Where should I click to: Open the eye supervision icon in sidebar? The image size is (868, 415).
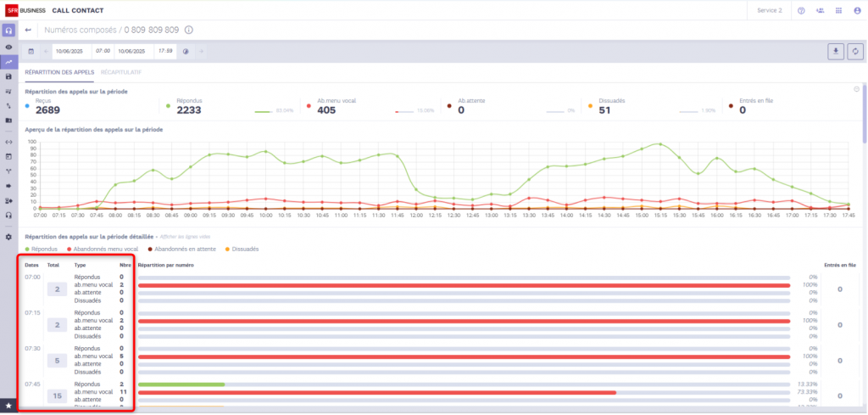pos(8,47)
